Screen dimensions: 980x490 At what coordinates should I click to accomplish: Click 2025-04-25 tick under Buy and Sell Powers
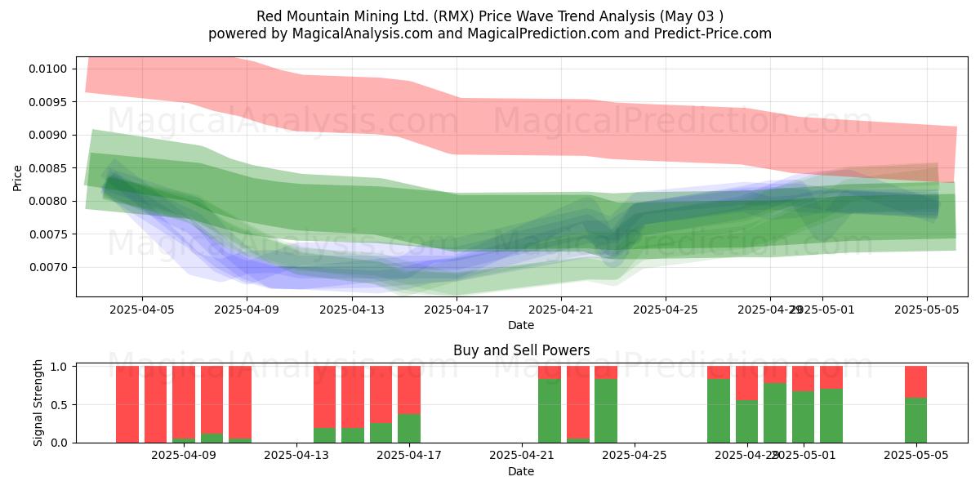(634, 456)
